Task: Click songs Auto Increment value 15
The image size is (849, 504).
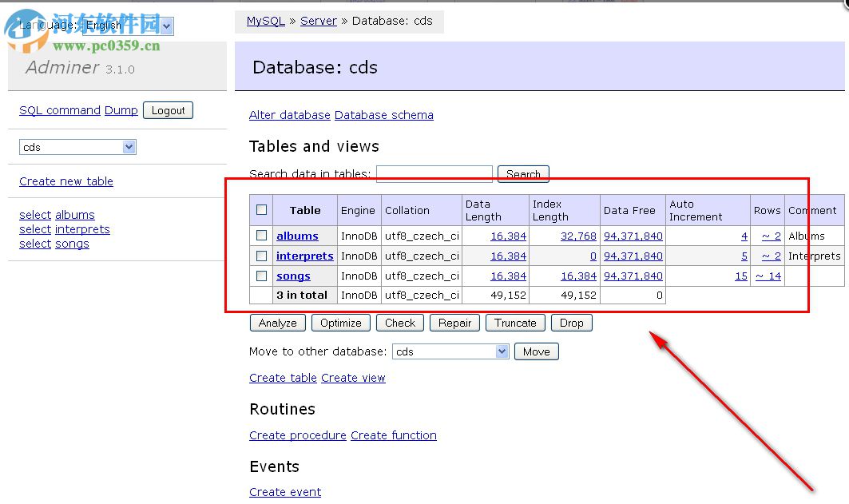Action: 741,276
